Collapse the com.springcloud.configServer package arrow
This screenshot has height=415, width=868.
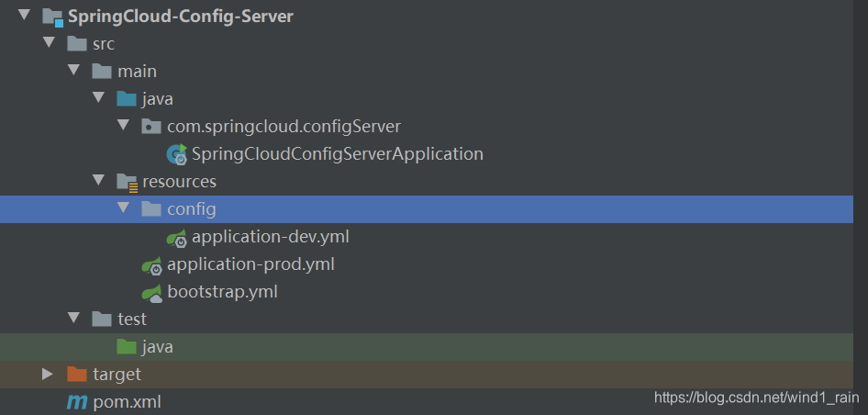pyautogui.click(x=124, y=125)
